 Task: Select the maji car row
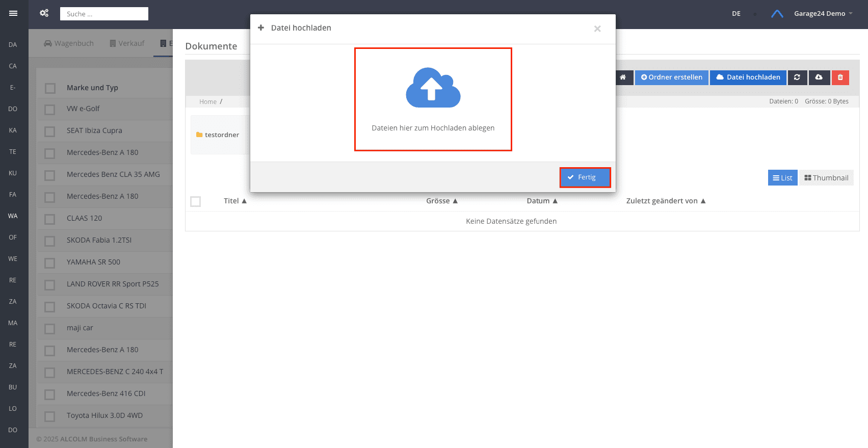tap(105, 328)
